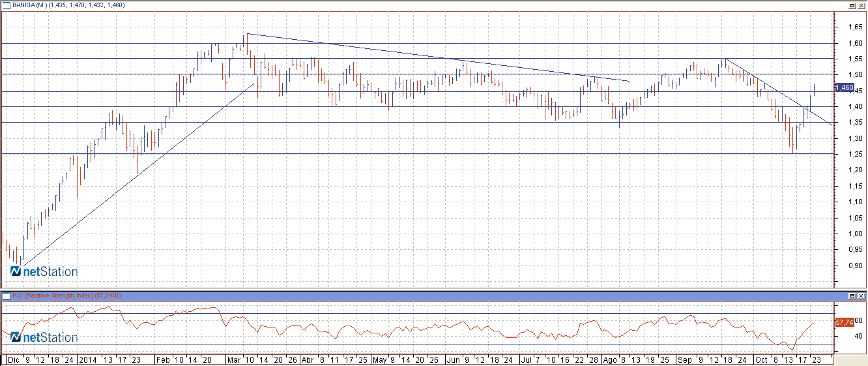
Task: Close the RSI indicator panel
Action: [x=861, y=296]
